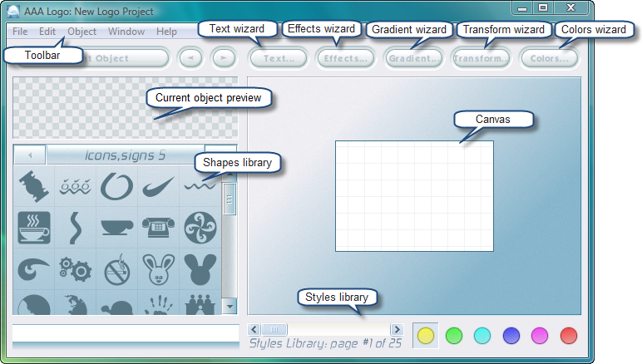Select the gears shape
The height and width of the screenshot is (364, 642).
click(x=76, y=269)
